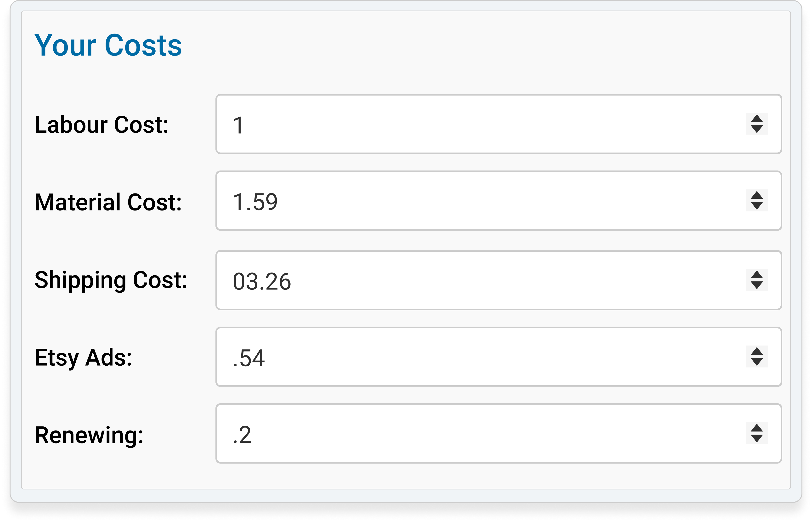Increase Shipping Cost with up arrow
This screenshot has height=522, width=812.
click(756, 275)
